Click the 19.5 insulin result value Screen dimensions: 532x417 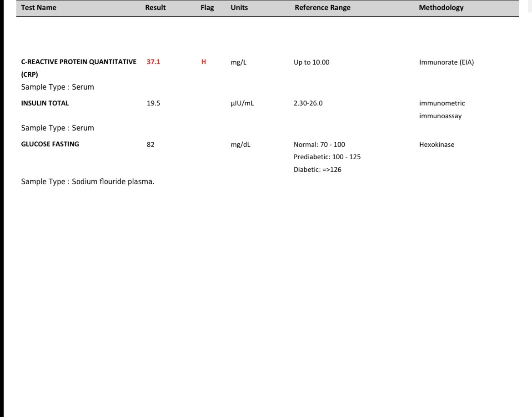153,103
